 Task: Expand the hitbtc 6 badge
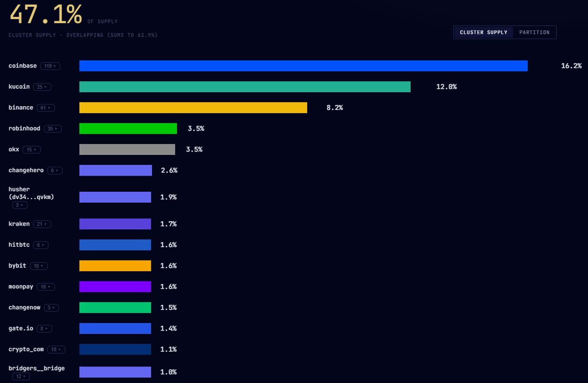[41, 245]
